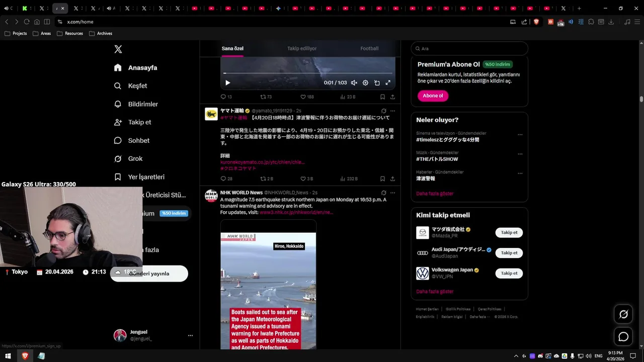Click the Ara search field
Image resolution: width=644 pixels, height=362 pixels.
click(x=469, y=48)
